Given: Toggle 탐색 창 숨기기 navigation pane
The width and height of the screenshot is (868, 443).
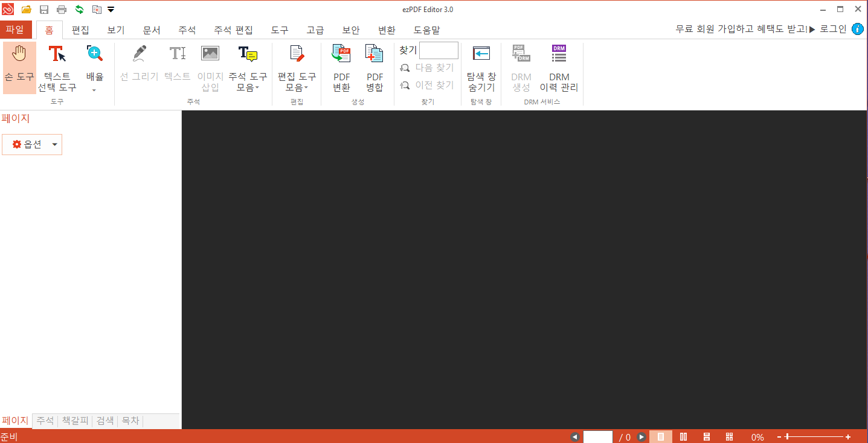Looking at the screenshot, I should tap(481, 68).
